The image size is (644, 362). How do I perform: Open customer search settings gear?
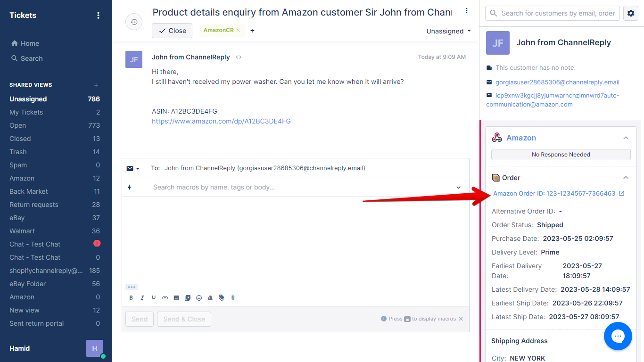pos(631,13)
